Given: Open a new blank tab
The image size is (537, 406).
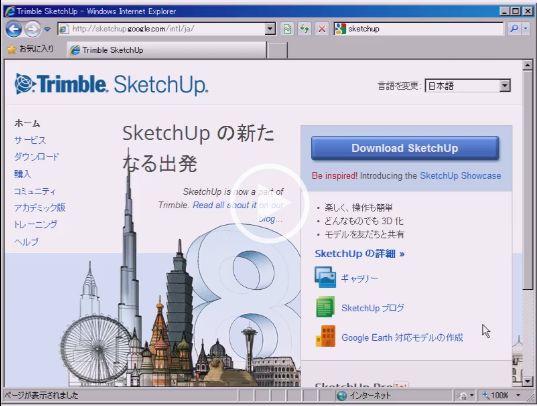Looking at the screenshot, I should click(277, 51).
